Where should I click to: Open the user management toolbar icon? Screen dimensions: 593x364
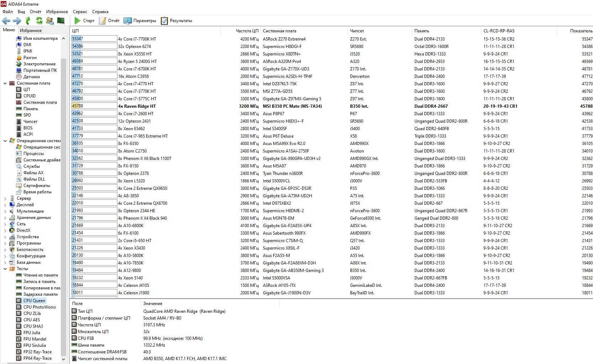50,21
